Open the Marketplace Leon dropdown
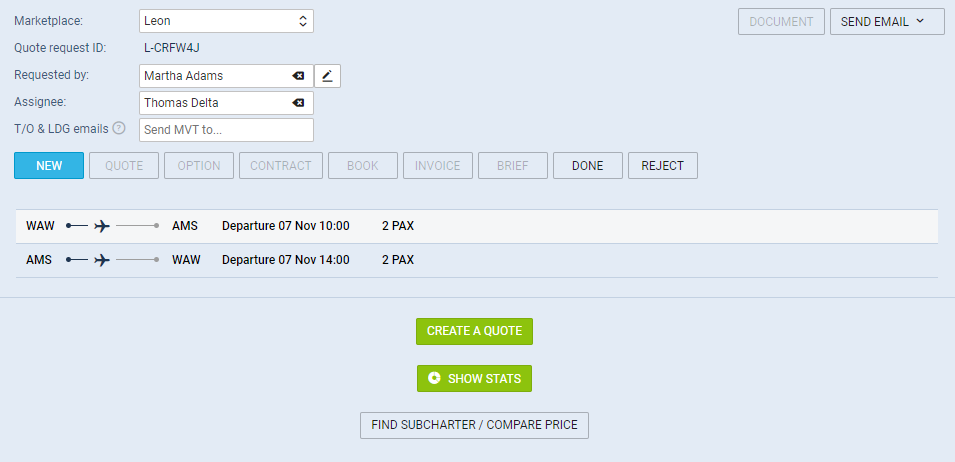Screen dimensions: 955x462 pos(227,21)
